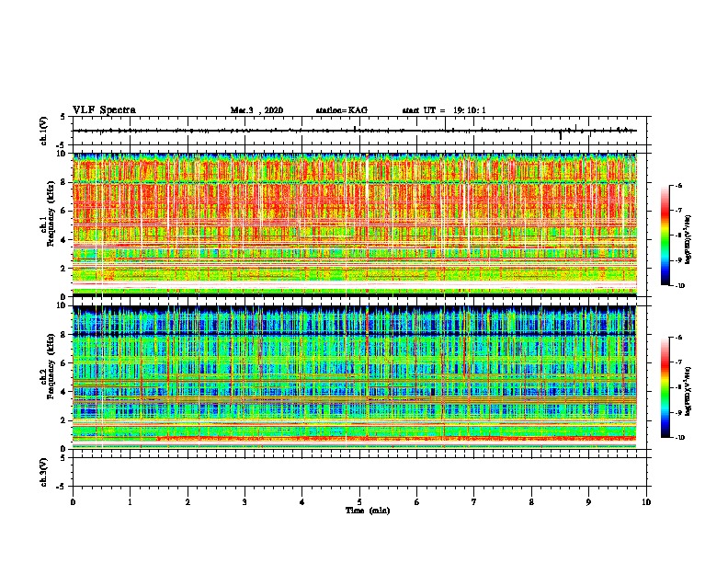
Task: Click the "ch.2 Frequency (kHz)" axis label
Action: (48, 366)
